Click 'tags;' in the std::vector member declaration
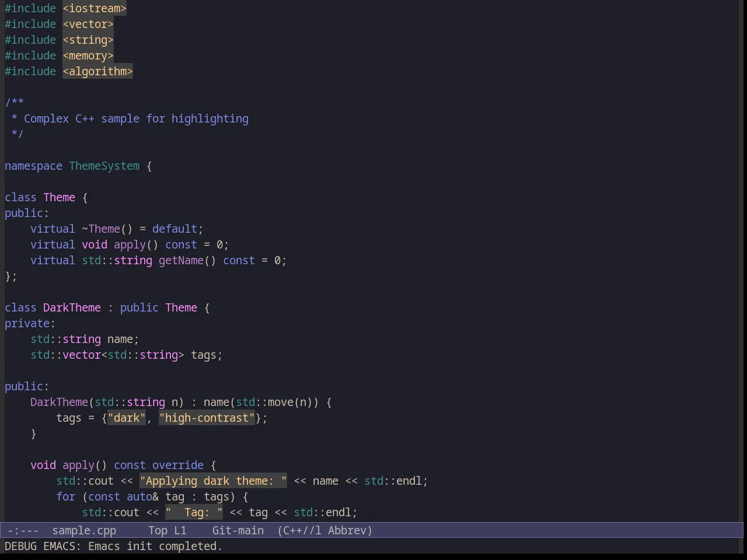Screen dimensions: 747x560 (x=207, y=355)
